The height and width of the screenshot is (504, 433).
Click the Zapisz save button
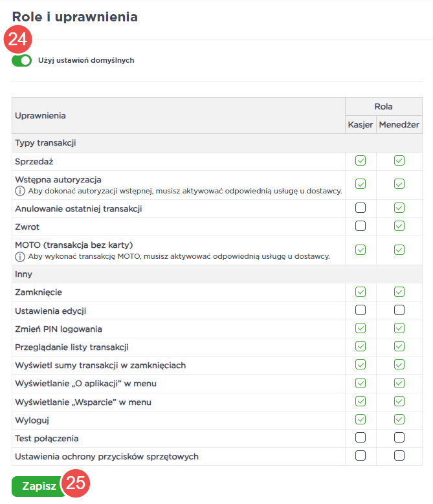click(x=38, y=486)
